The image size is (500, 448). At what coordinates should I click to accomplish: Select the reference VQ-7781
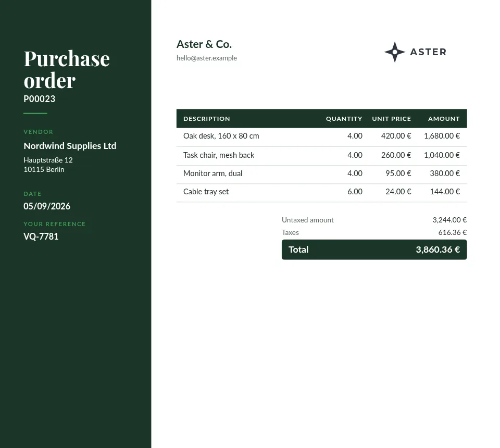click(x=41, y=237)
